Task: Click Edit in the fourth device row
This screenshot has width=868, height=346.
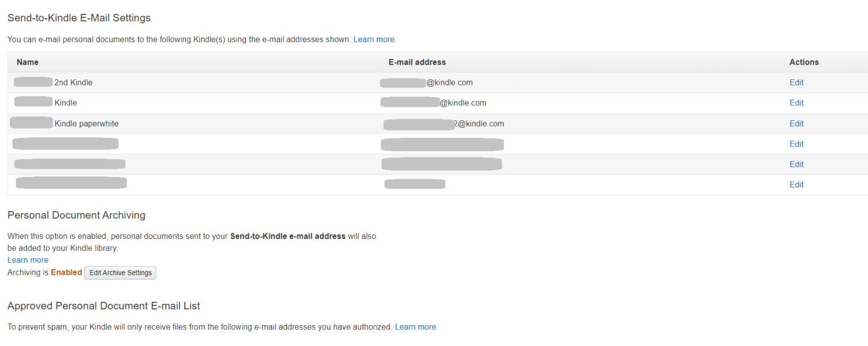Action: [796, 144]
